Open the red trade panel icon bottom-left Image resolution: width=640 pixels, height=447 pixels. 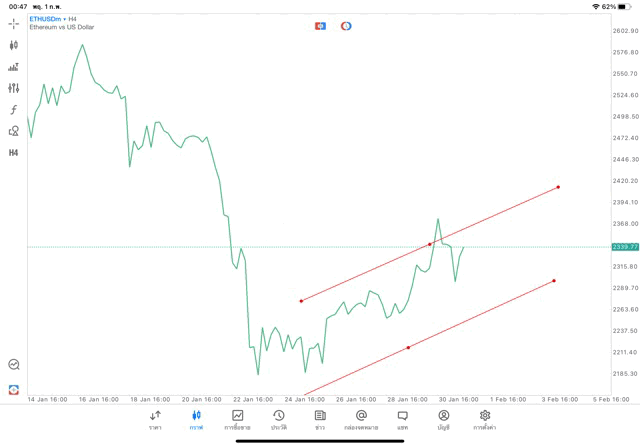pos(14,389)
